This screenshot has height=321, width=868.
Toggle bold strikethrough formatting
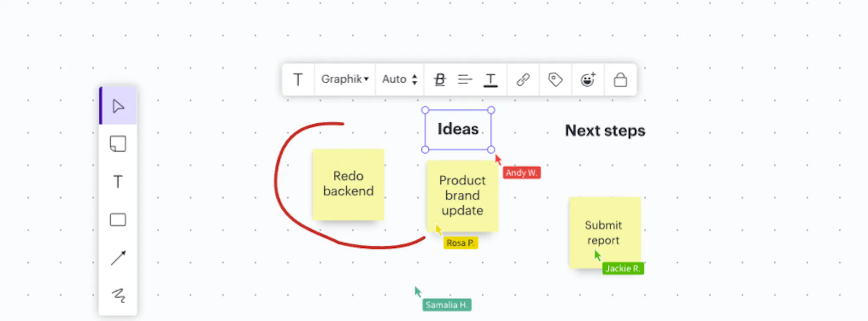click(x=440, y=80)
